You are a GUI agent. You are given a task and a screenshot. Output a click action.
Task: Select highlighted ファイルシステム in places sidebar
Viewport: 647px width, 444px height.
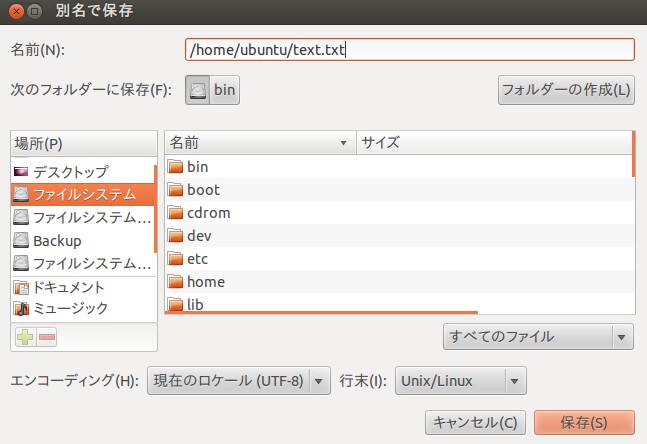84,194
